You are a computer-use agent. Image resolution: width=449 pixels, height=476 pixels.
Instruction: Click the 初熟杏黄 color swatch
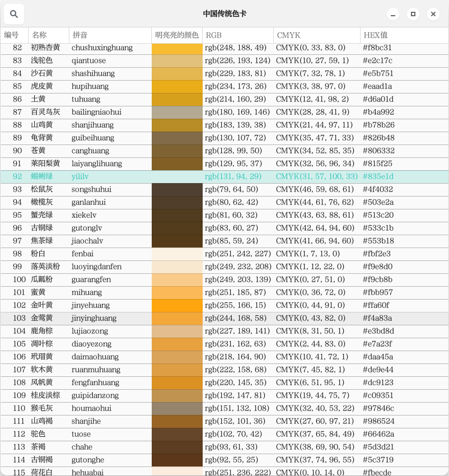177,49
